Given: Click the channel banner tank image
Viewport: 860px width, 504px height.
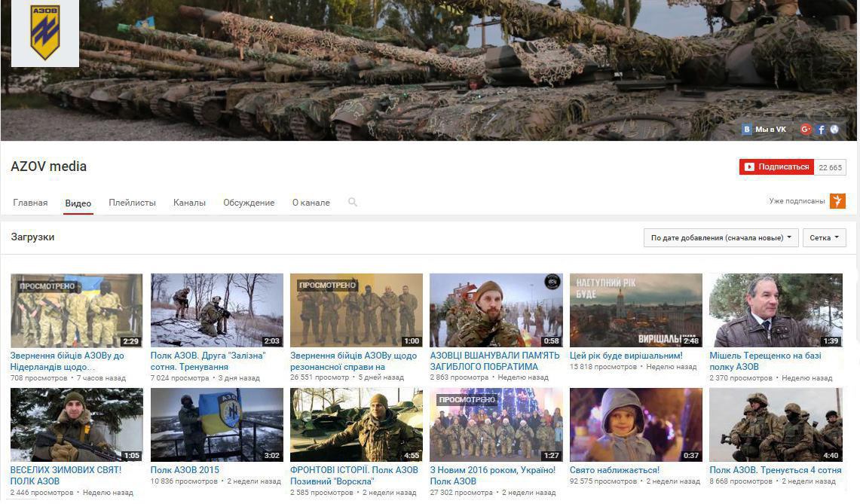Looking at the screenshot, I should pyautogui.click(x=430, y=70).
